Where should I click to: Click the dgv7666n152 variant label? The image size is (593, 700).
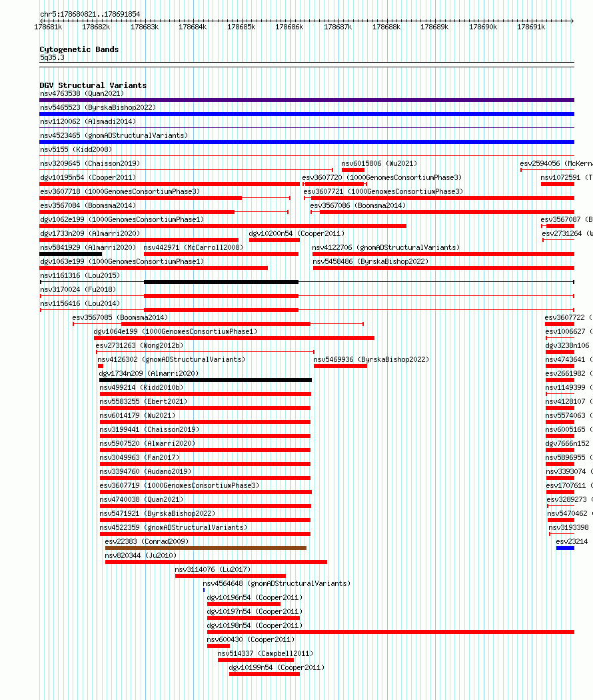point(567,443)
